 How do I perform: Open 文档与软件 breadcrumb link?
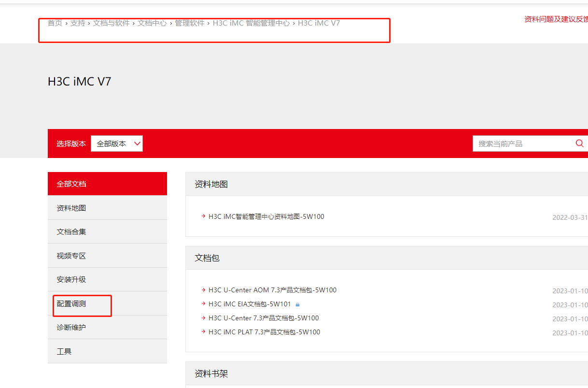pyautogui.click(x=111, y=23)
